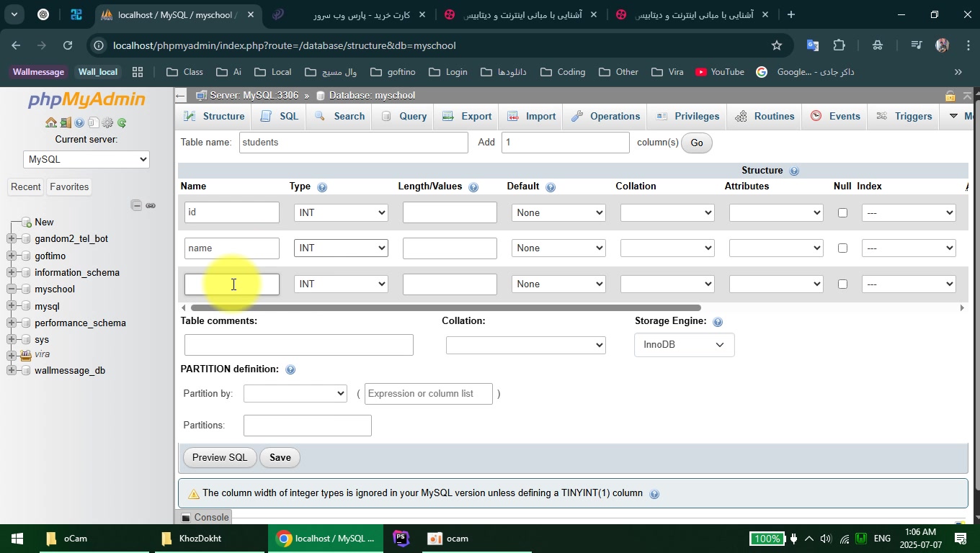This screenshot has height=553, width=980.
Task: Open the browser Extensions puzzle icon
Action: click(x=839, y=45)
